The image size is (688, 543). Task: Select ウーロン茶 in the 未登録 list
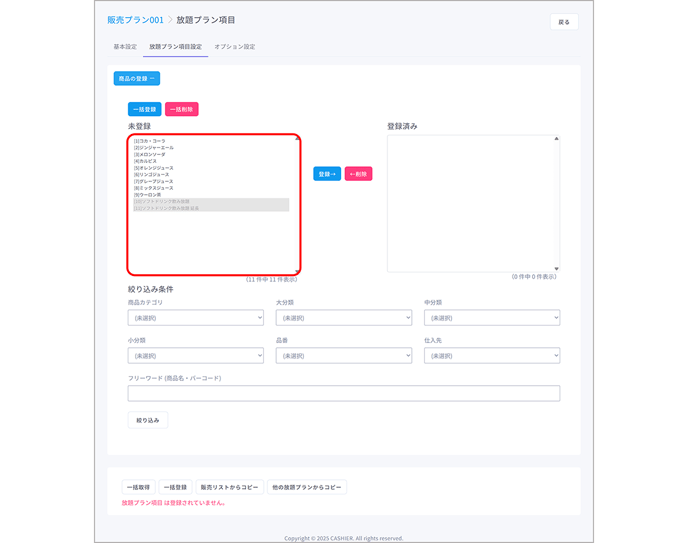(x=211, y=195)
